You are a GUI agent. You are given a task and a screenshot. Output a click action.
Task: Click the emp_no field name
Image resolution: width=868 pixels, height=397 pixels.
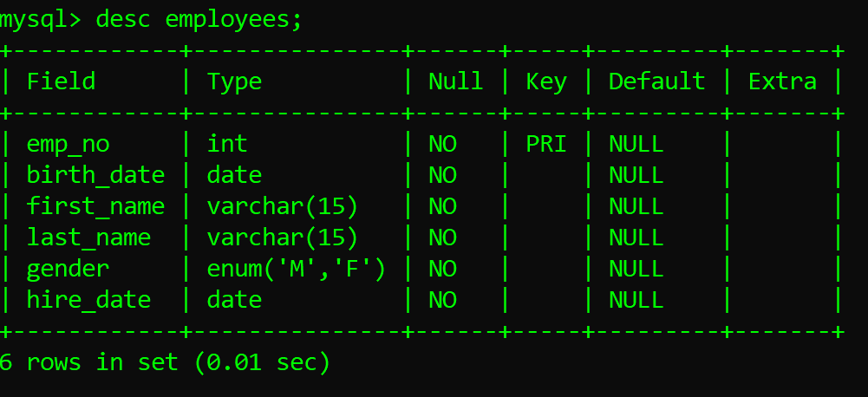point(69,144)
